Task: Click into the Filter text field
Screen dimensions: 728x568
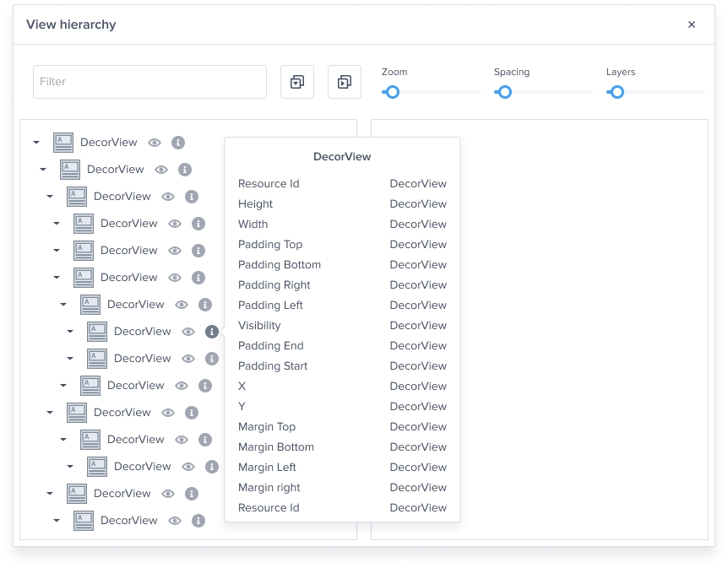Action: pyautogui.click(x=149, y=82)
